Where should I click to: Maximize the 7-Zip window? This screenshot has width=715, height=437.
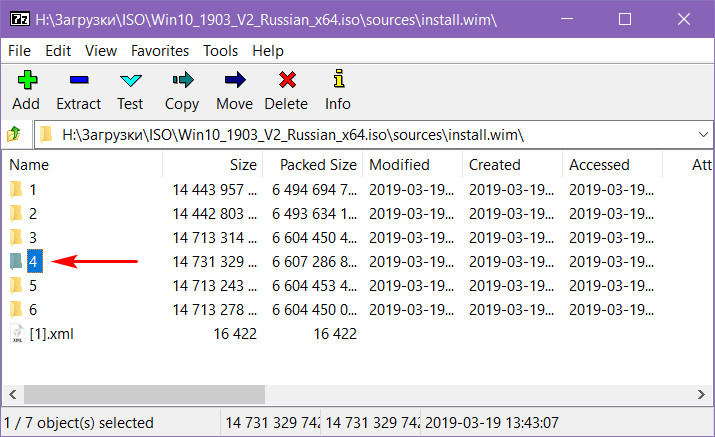point(625,19)
